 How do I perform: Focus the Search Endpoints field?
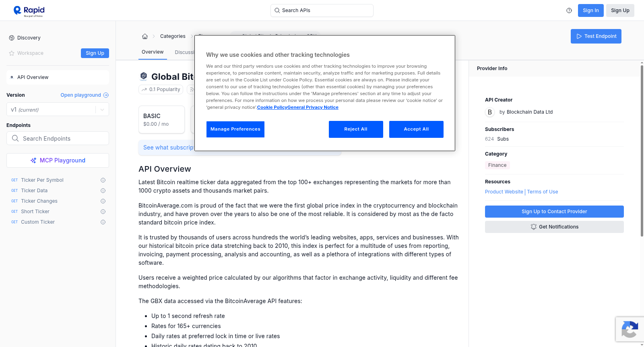[x=58, y=138]
